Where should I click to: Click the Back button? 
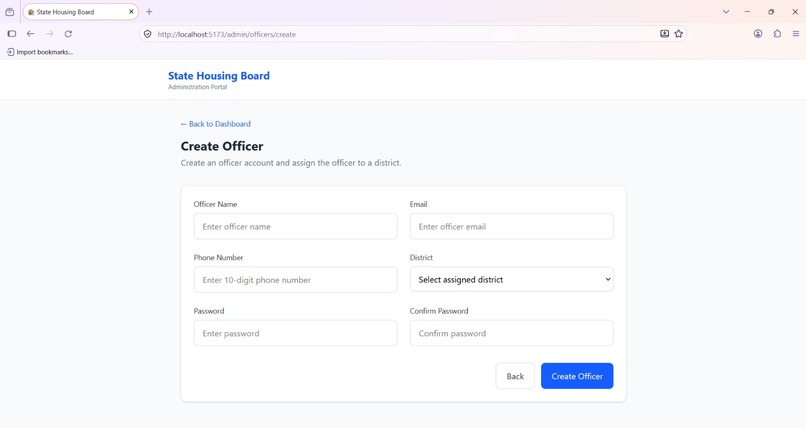pyautogui.click(x=515, y=376)
